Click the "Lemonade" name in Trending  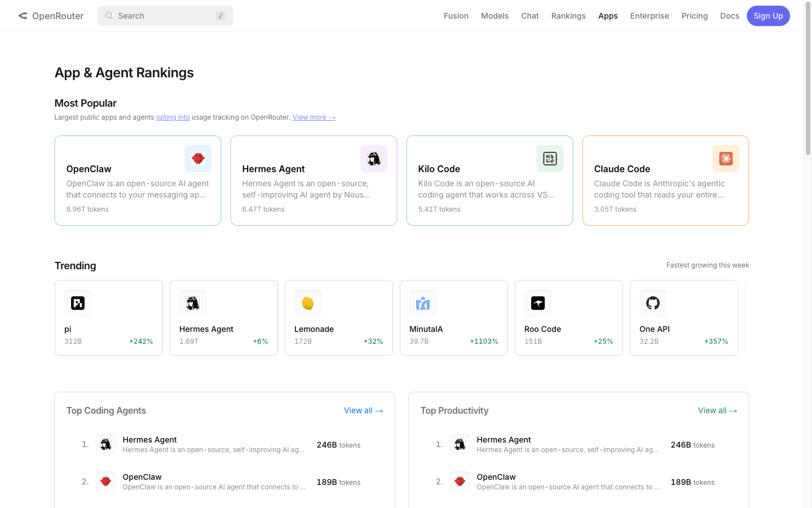314,329
